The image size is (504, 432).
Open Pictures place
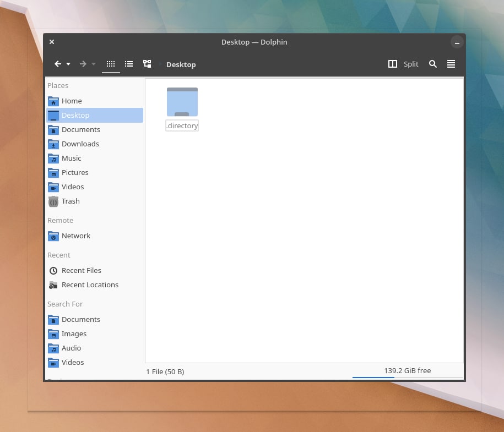(95, 172)
